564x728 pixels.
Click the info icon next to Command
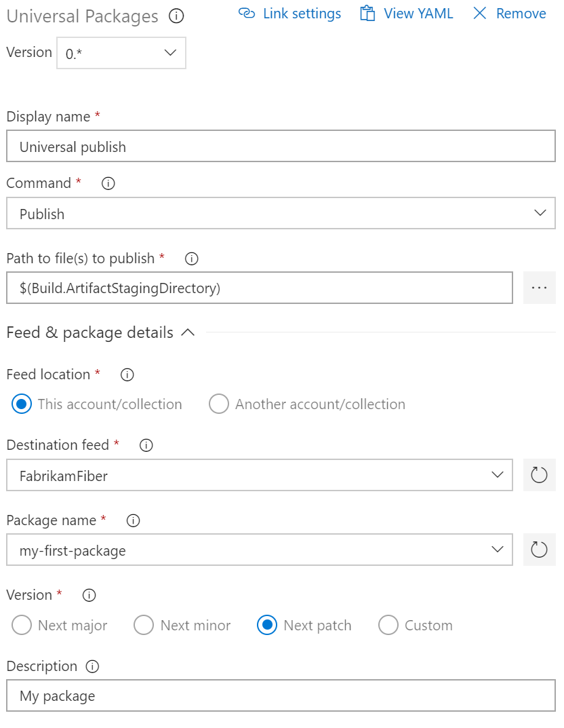click(108, 183)
